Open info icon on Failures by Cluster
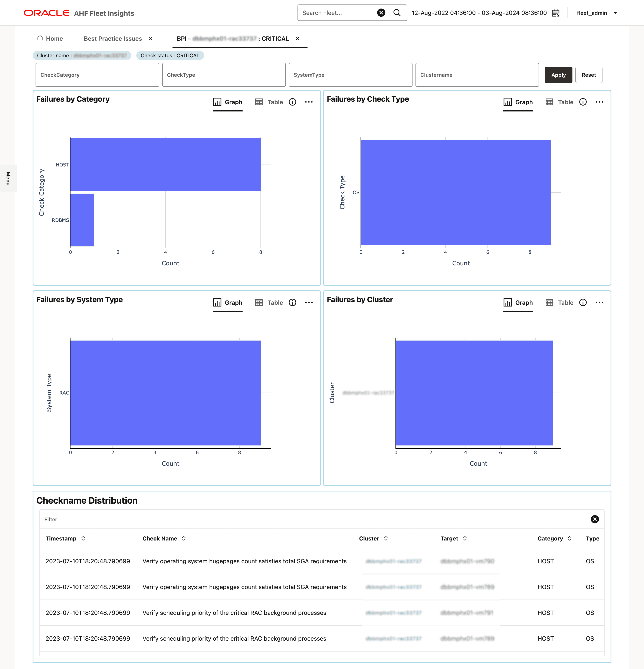Image resolution: width=644 pixels, height=669 pixels. point(583,302)
